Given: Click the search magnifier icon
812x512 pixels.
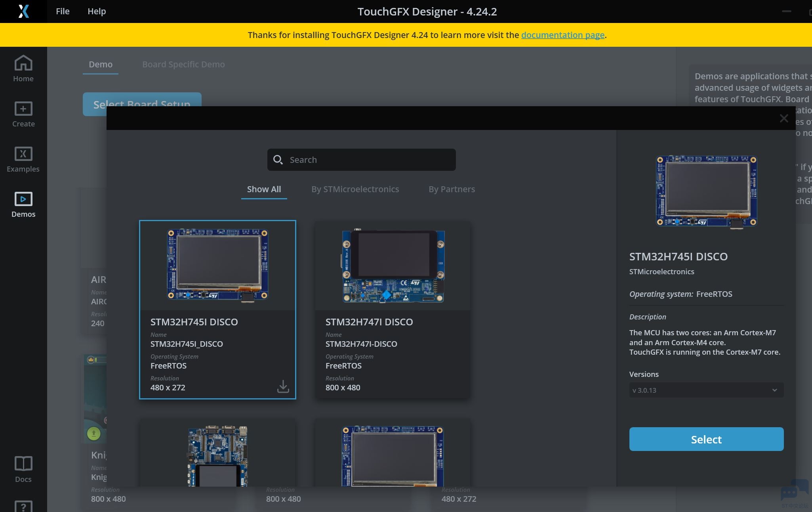Looking at the screenshot, I should [x=278, y=160].
